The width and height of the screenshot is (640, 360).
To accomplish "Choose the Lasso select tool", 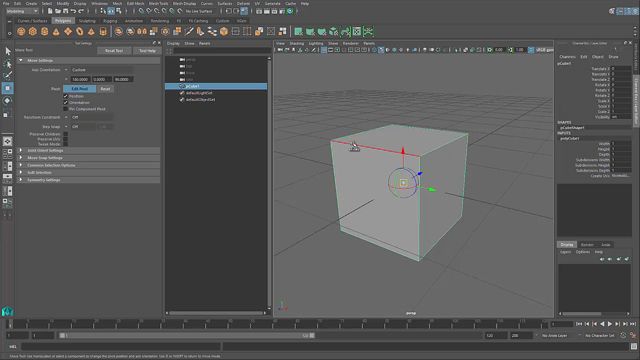I will click(x=8, y=64).
